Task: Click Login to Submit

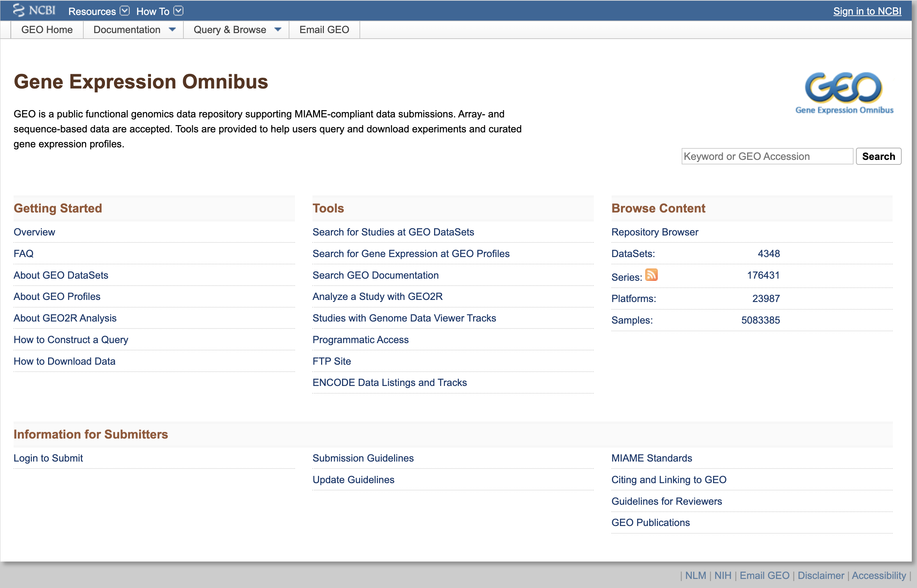Action: click(x=48, y=458)
